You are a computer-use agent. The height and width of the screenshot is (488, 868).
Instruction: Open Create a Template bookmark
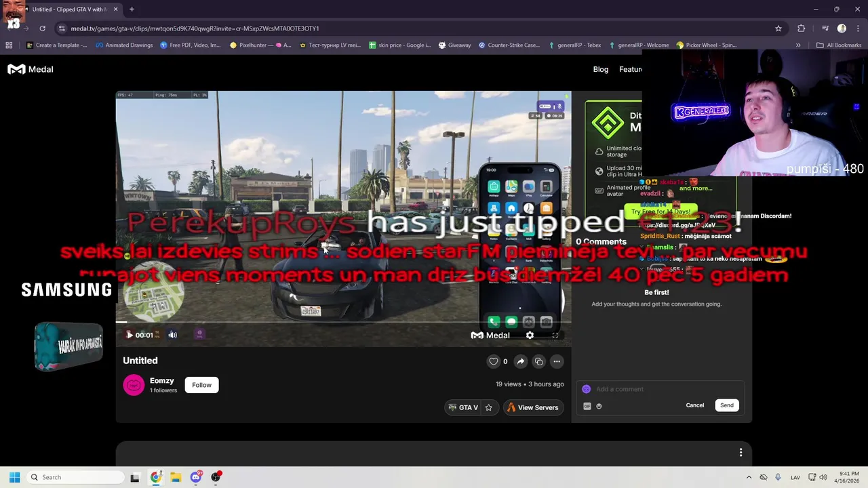pos(56,45)
